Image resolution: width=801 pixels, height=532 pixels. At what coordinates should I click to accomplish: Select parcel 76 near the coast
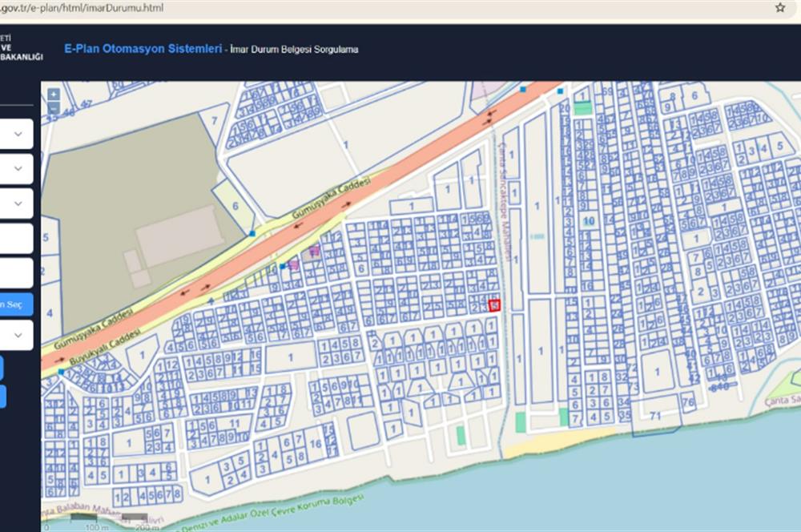[x=687, y=401]
